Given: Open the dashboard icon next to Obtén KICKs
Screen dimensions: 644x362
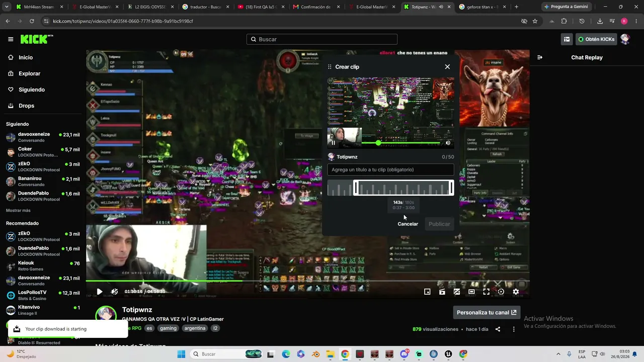Looking at the screenshot, I should [x=567, y=39].
